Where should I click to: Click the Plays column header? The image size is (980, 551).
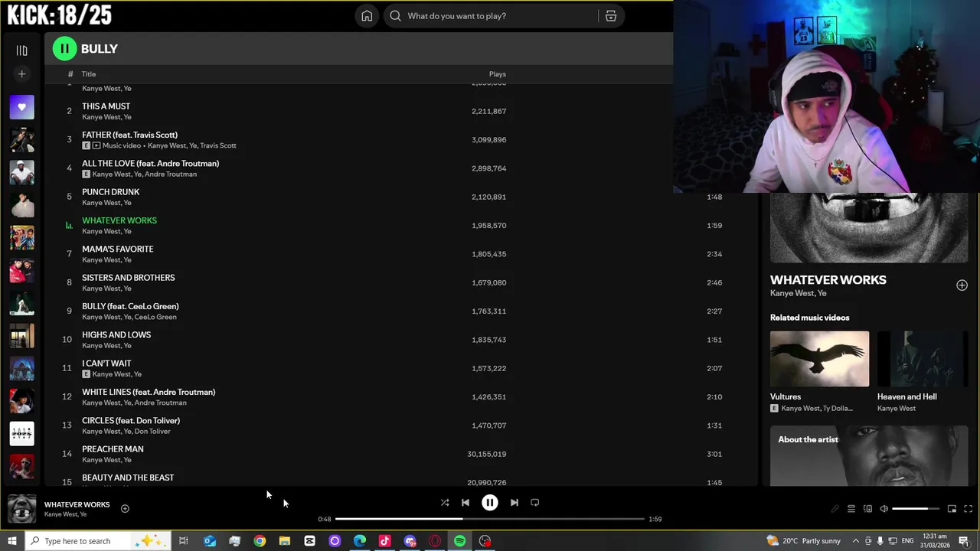[x=497, y=74]
